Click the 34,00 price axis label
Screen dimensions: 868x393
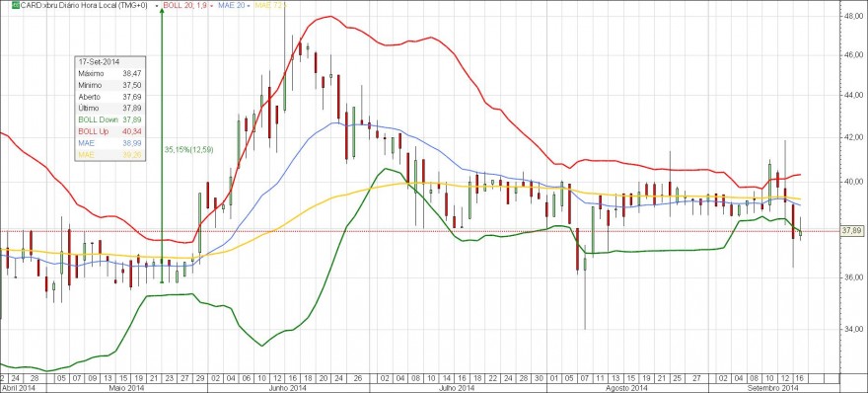(852, 329)
